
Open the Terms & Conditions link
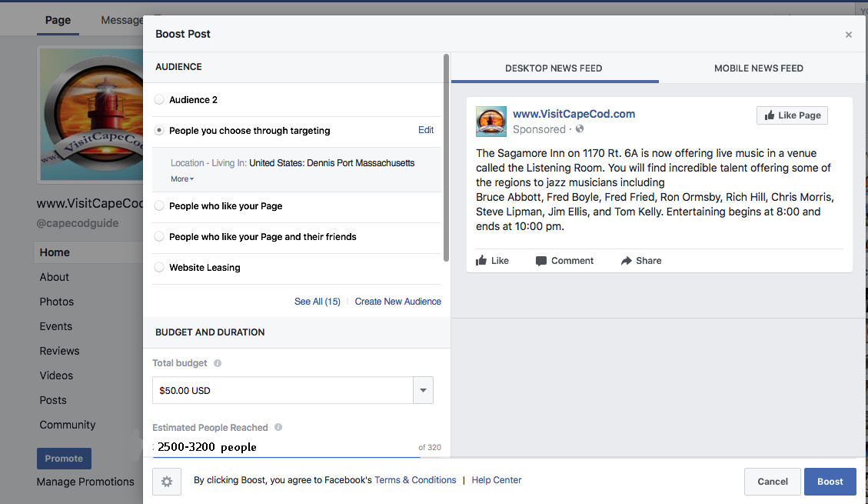(x=415, y=480)
